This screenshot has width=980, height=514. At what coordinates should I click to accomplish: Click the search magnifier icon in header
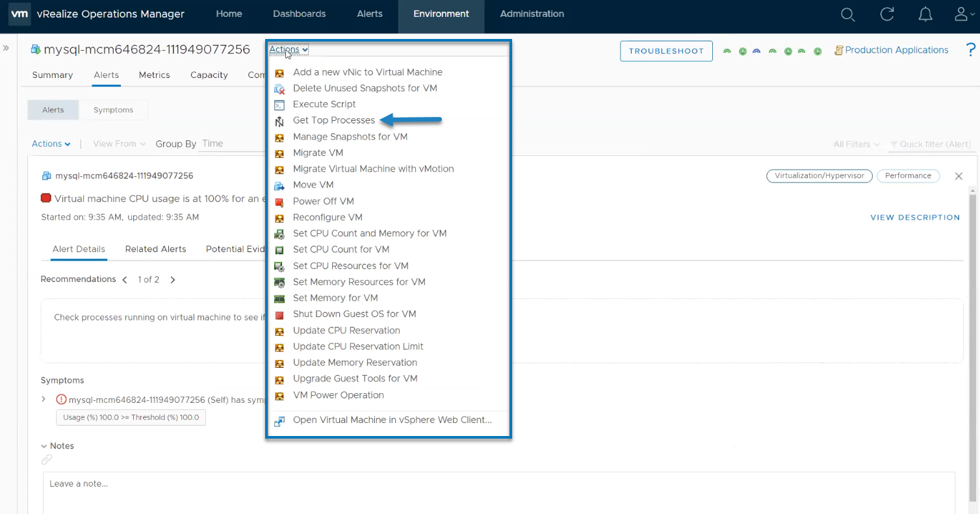click(x=847, y=14)
